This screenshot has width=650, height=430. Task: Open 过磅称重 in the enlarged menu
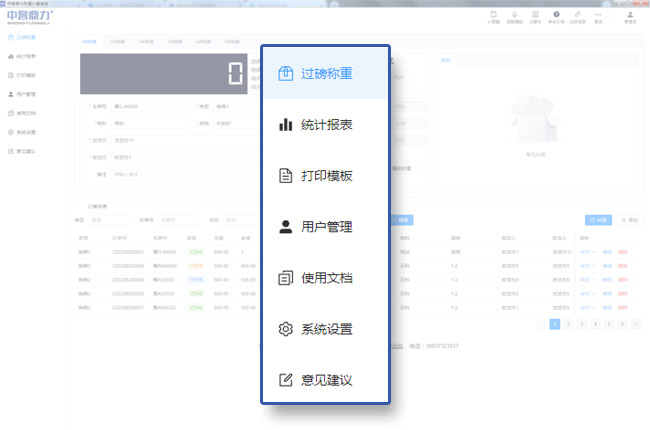(x=326, y=73)
